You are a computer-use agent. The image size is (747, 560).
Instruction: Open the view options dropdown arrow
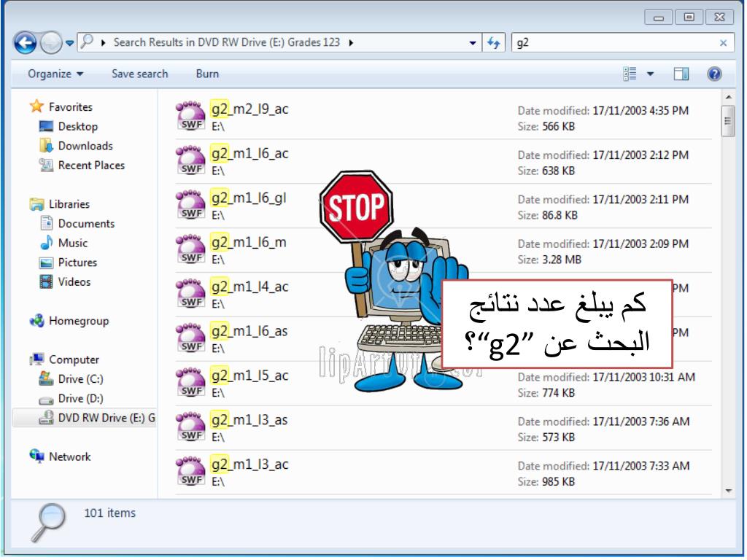(x=650, y=74)
